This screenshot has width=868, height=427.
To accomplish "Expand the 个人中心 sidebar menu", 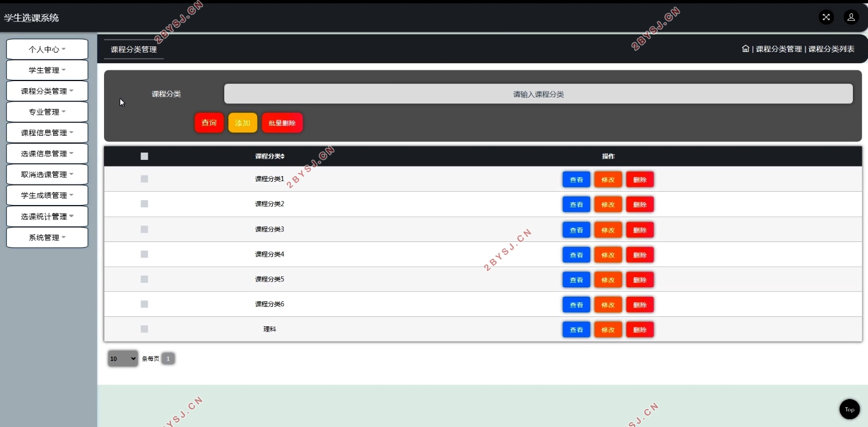I will pos(47,49).
